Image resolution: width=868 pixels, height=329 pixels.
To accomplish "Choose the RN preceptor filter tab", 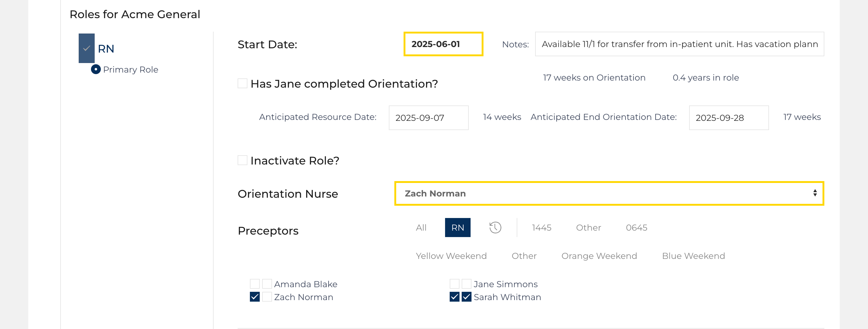I will tap(457, 228).
